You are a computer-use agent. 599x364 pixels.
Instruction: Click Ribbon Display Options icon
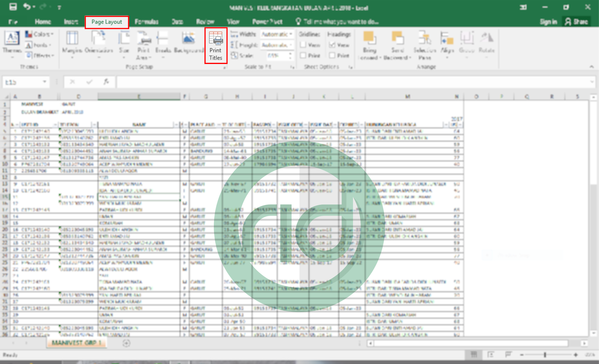(x=523, y=7)
